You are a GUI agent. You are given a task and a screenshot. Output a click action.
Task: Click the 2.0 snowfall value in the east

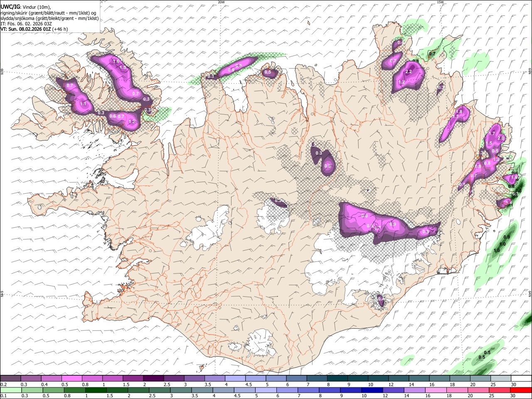tap(501, 138)
